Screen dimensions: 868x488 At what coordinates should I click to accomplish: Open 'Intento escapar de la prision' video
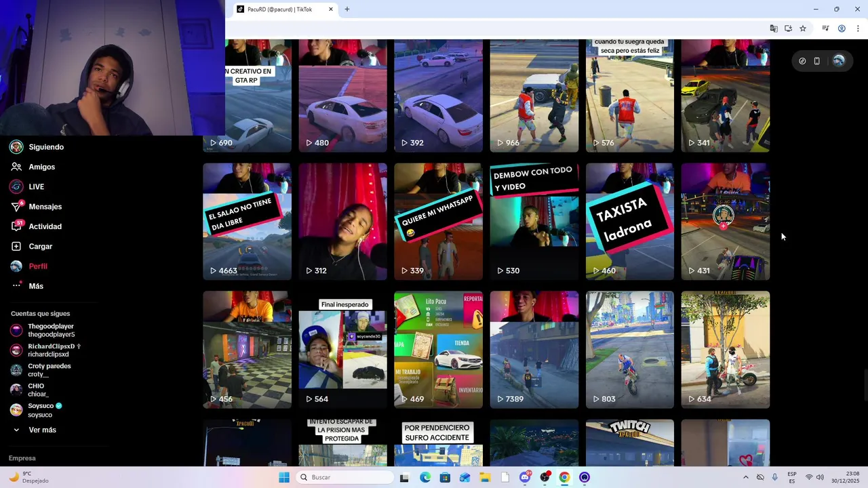343,443
